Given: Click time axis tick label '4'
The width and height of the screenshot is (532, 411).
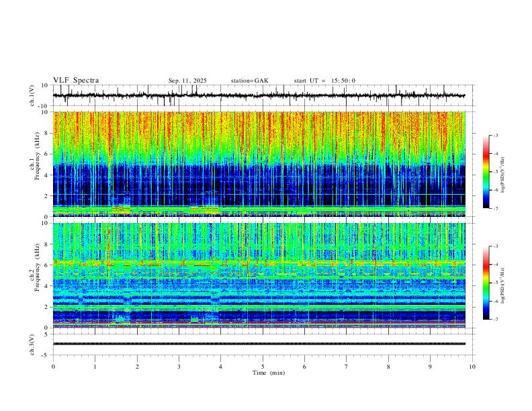Looking at the screenshot, I should 221,367.
